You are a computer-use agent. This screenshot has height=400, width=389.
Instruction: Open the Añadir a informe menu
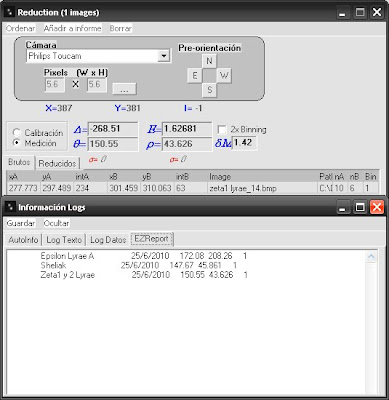point(72,28)
